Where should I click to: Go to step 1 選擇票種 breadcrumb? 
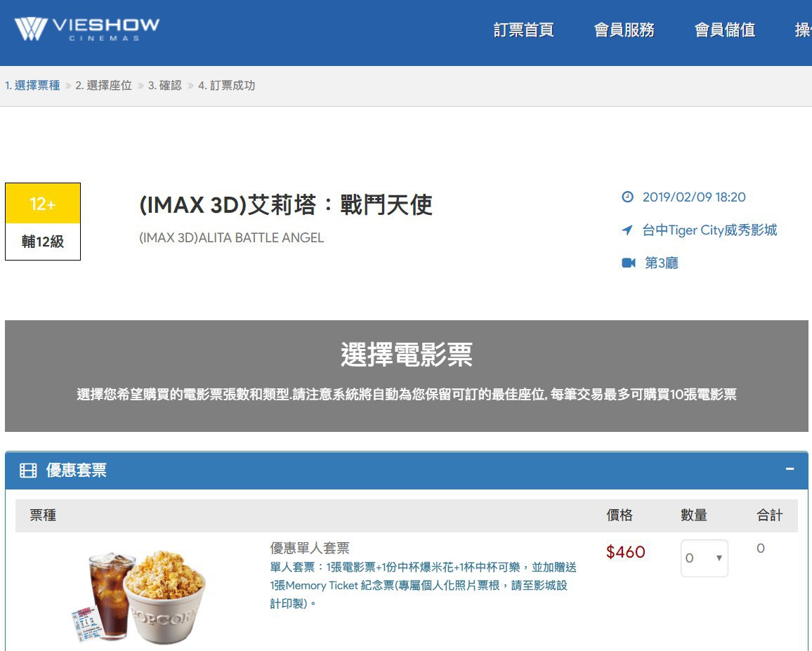(x=32, y=86)
